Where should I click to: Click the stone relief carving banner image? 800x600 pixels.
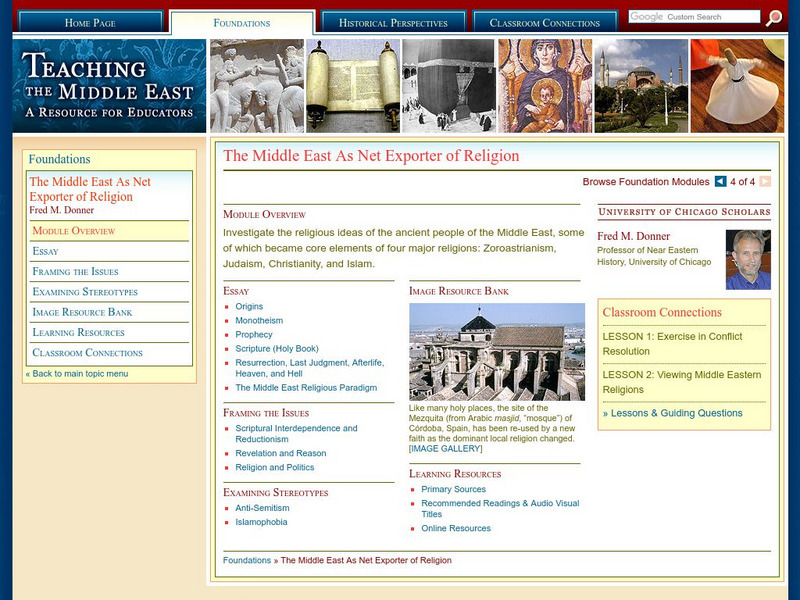(257, 86)
